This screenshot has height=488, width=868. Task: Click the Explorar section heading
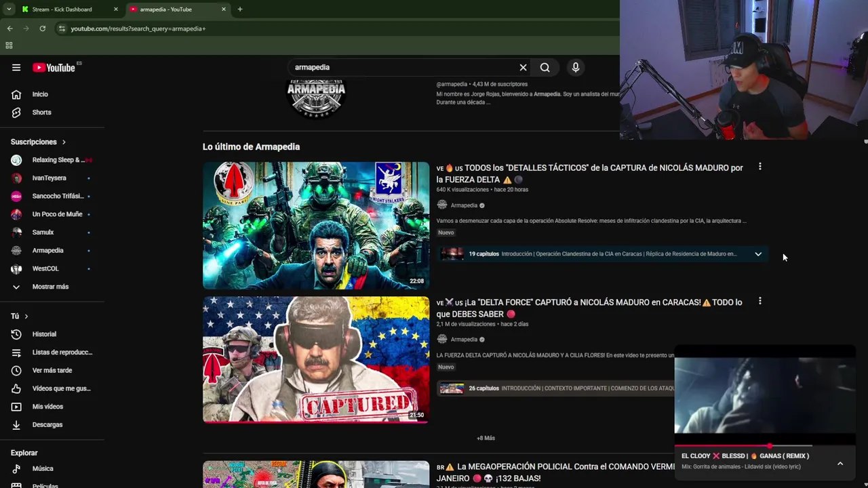pos(24,453)
